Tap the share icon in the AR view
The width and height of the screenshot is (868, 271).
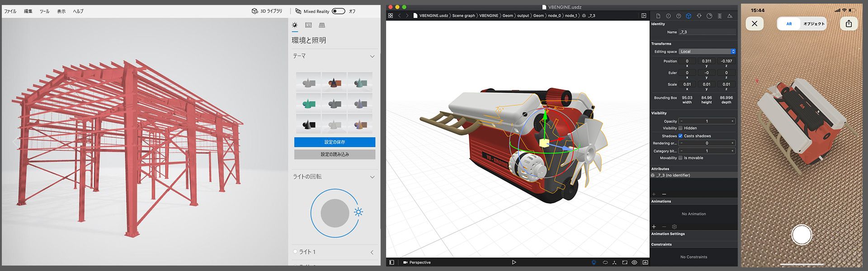tap(849, 23)
